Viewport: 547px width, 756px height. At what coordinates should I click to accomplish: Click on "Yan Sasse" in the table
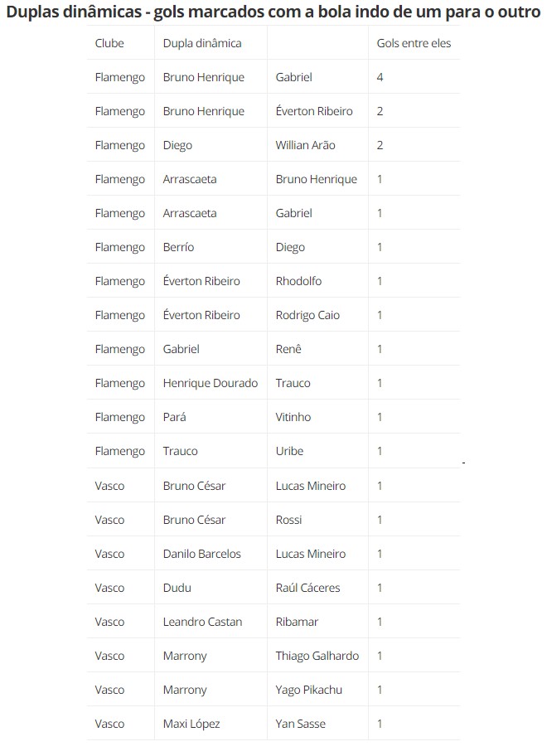click(300, 724)
